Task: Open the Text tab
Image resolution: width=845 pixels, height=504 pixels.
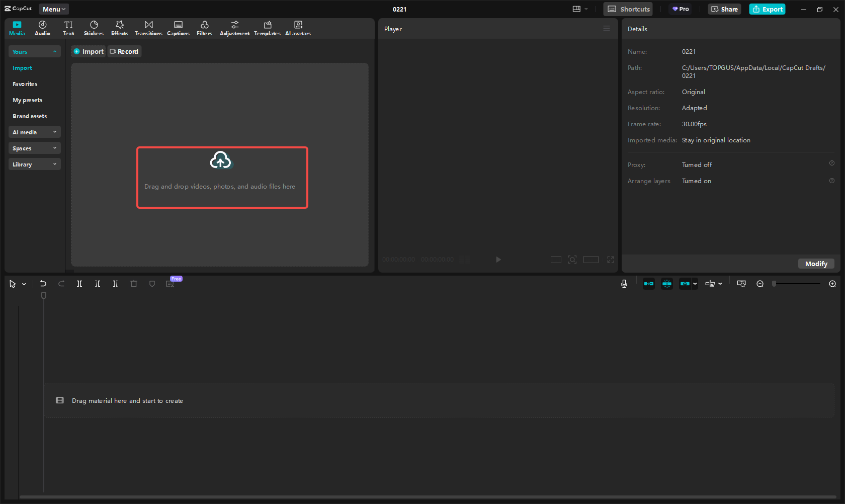Action: [x=68, y=28]
